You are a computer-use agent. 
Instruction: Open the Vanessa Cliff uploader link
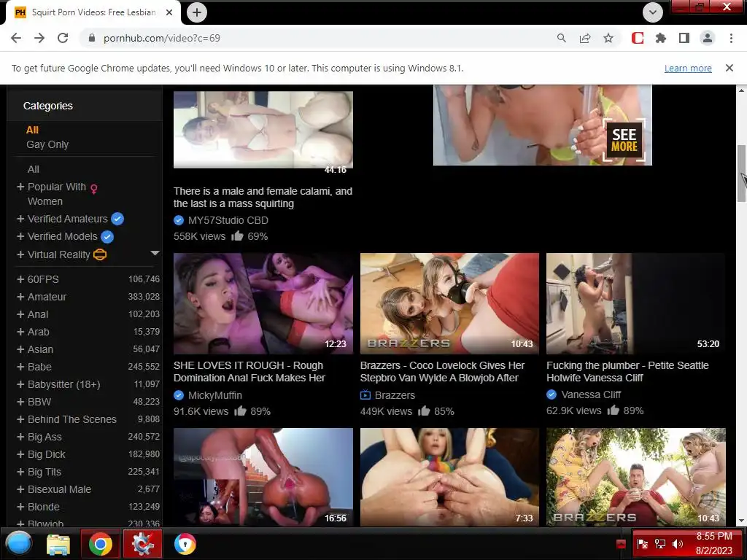(x=591, y=394)
